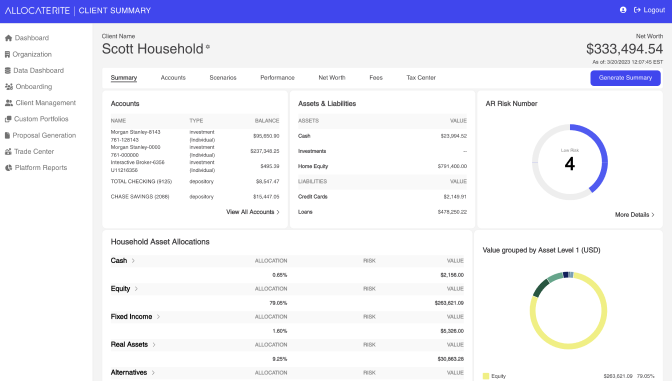
Task: Click the Cash asset value row
Action: tap(382, 136)
